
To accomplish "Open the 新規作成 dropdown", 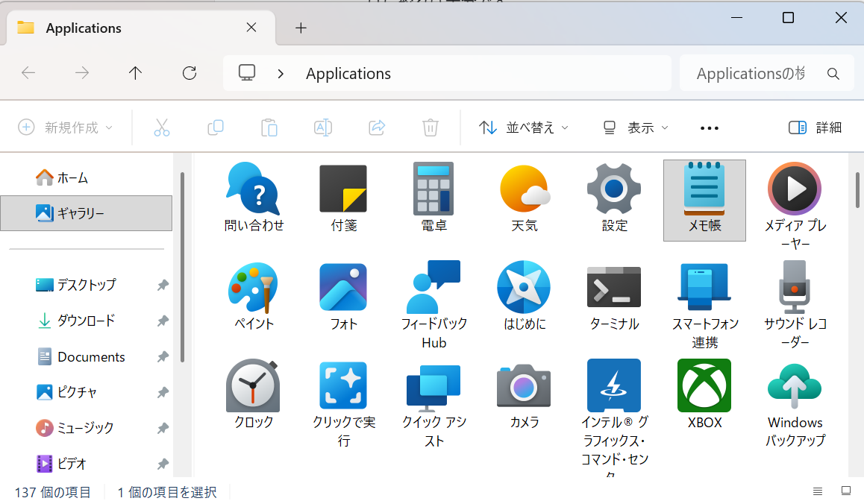I will (x=65, y=127).
